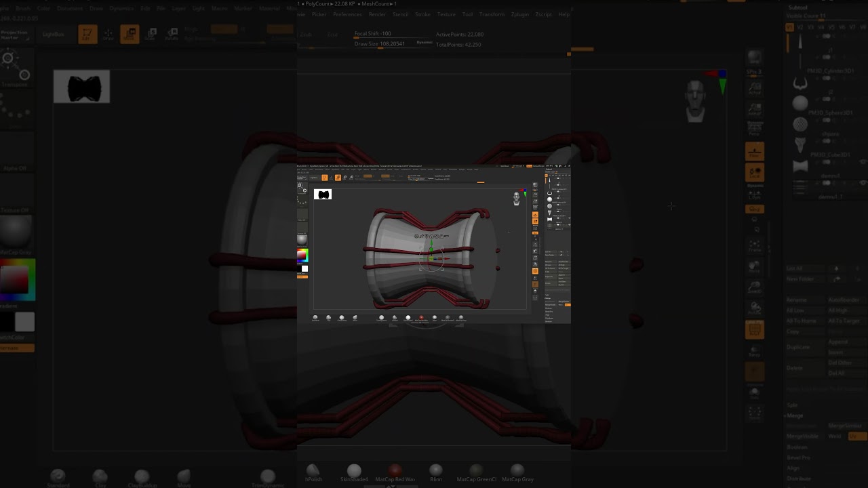Collapse the Merge section header
This screenshot has width=868, height=488.
click(795, 415)
